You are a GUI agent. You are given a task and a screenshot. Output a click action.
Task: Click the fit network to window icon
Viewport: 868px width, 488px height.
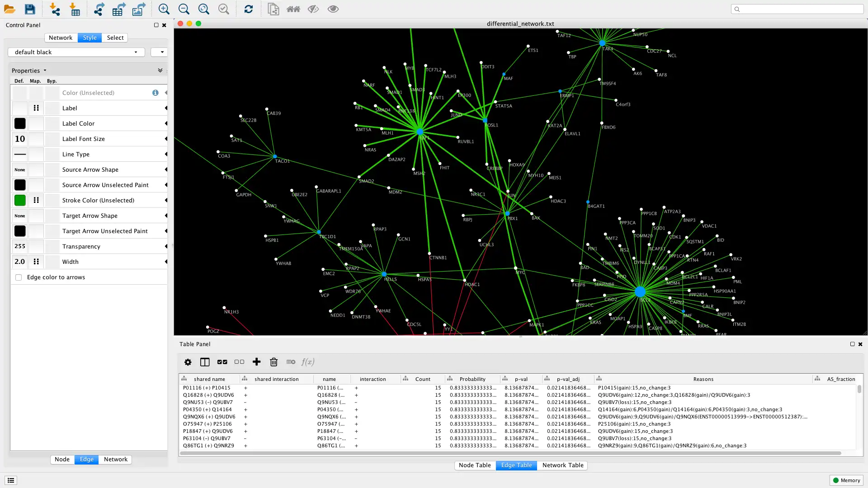pyautogui.click(x=203, y=9)
